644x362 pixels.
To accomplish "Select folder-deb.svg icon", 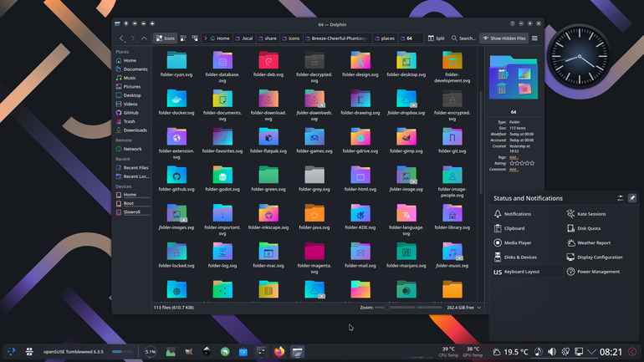I will point(268,60).
